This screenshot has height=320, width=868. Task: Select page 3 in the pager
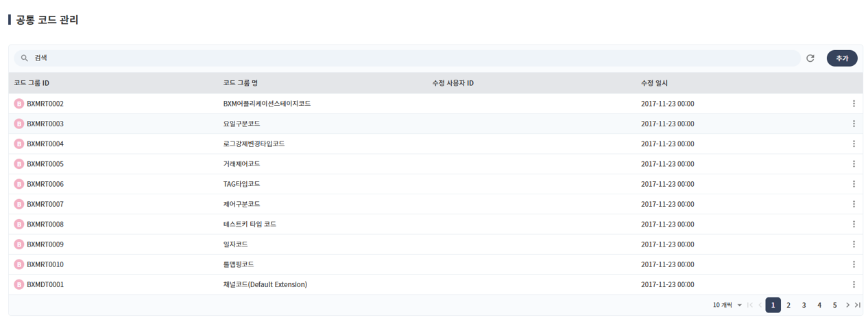pyautogui.click(x=804, y=305)
